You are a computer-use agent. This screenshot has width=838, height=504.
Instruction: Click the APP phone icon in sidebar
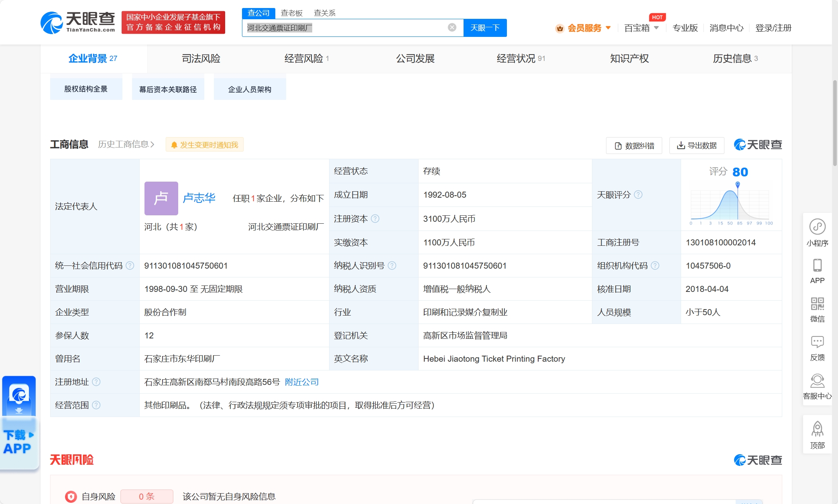[817, 265]
